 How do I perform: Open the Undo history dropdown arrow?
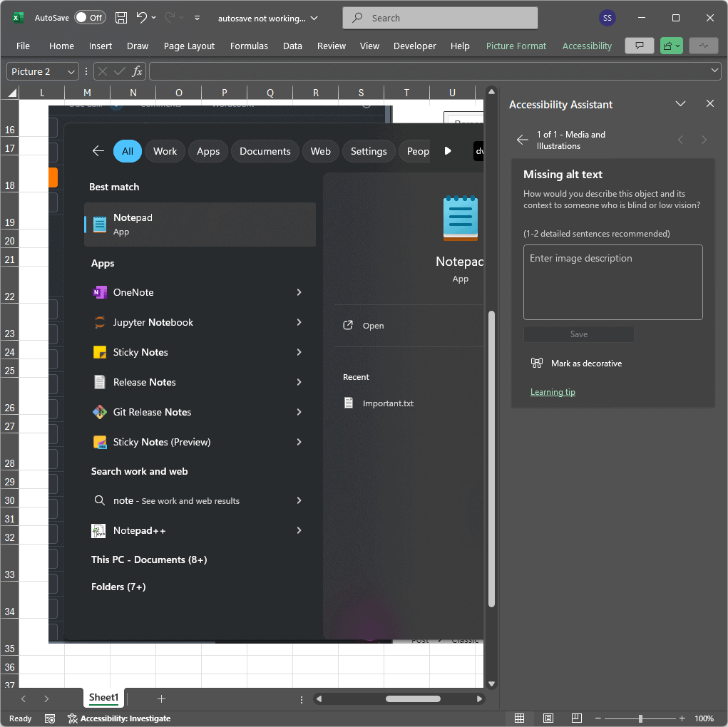[154, 18]
